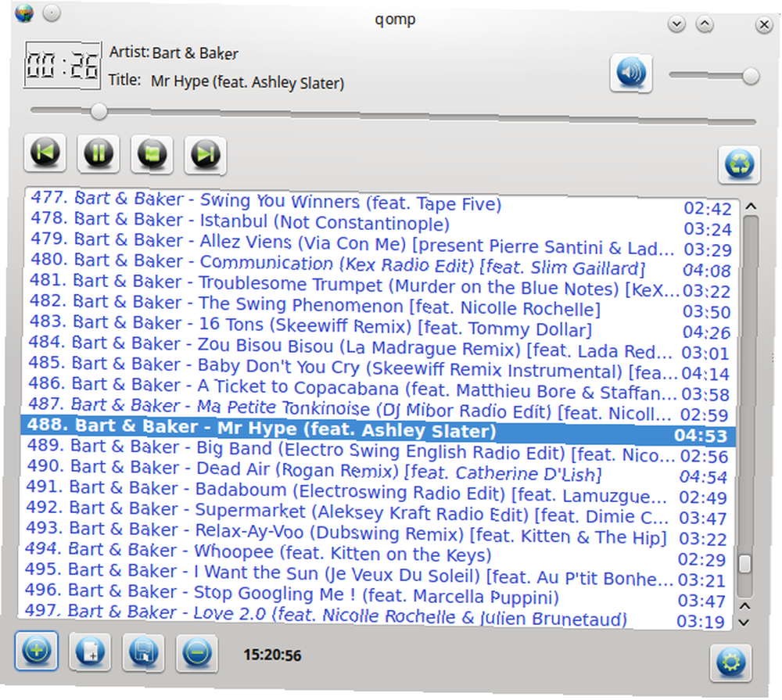Click the playlist scroll up arrow at top
This screenshot has width=782, height=700.
[x=751, y=206]
